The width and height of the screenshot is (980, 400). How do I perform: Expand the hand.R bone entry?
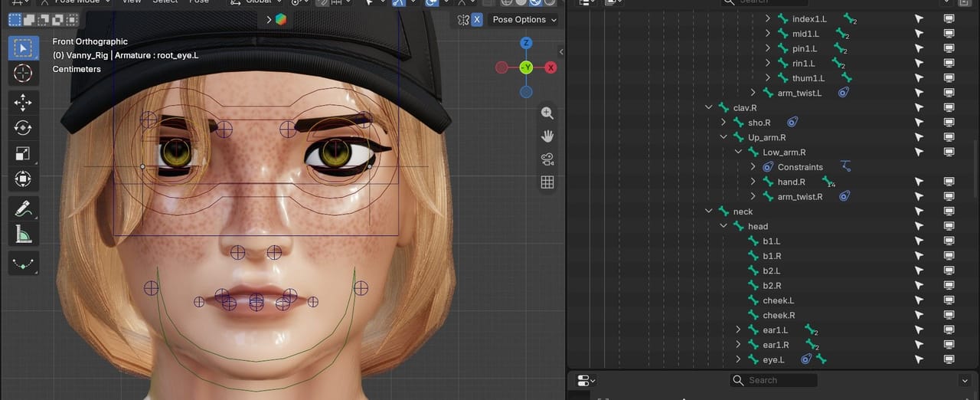click(753, 182)
